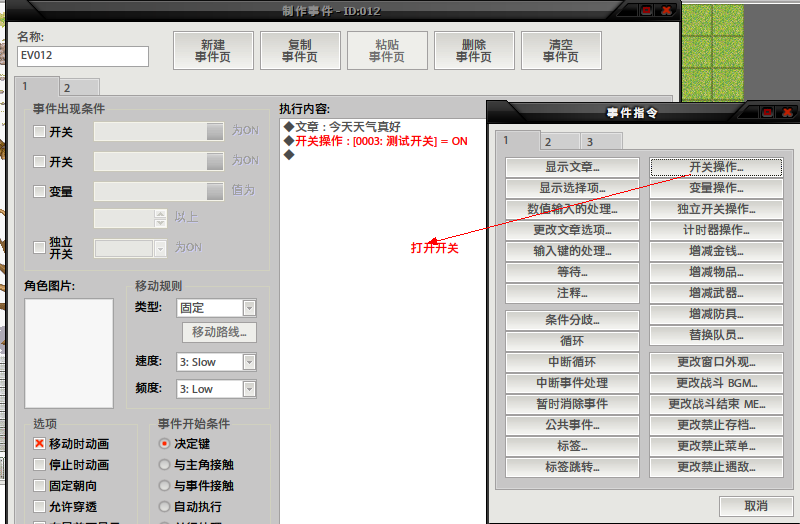
Task: Click the 清空事件页 button
Action: (561, 51)
